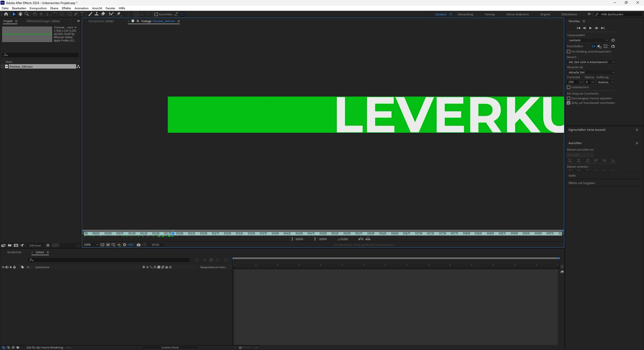Enable the Ausrichten snapping checkbox
This screenshot has width=644, height=350.
(156, 14)
